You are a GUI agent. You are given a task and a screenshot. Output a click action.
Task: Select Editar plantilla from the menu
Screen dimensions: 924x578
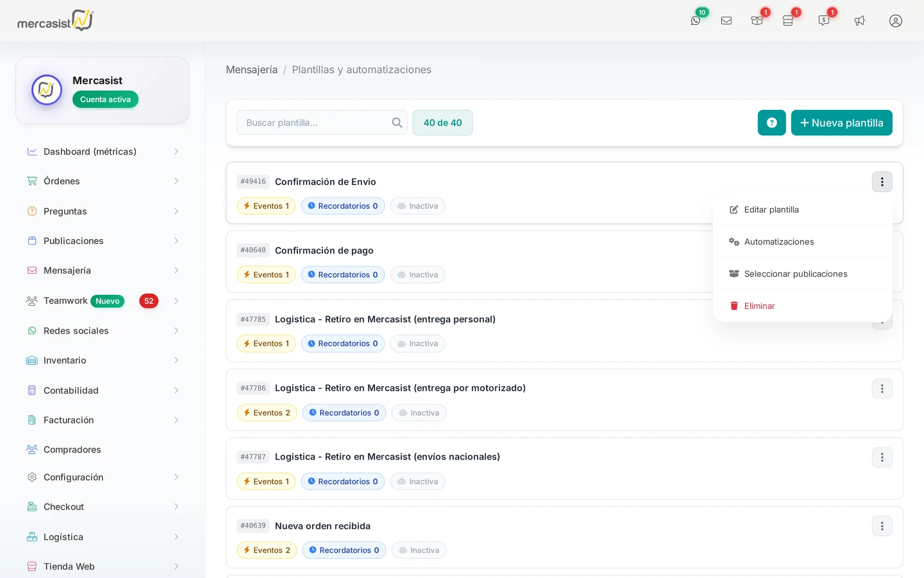(802, 210)
